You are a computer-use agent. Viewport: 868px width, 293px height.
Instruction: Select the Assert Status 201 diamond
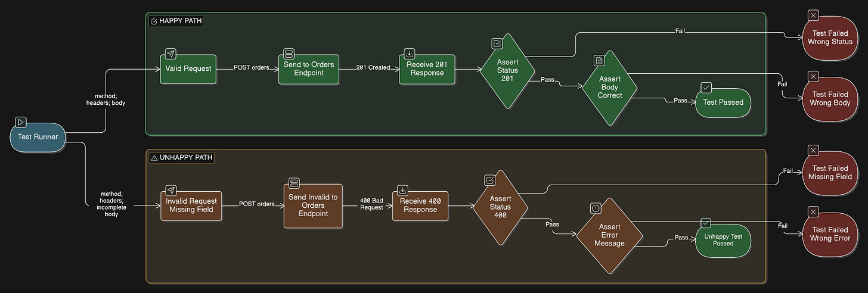click(x=507, y=70)
